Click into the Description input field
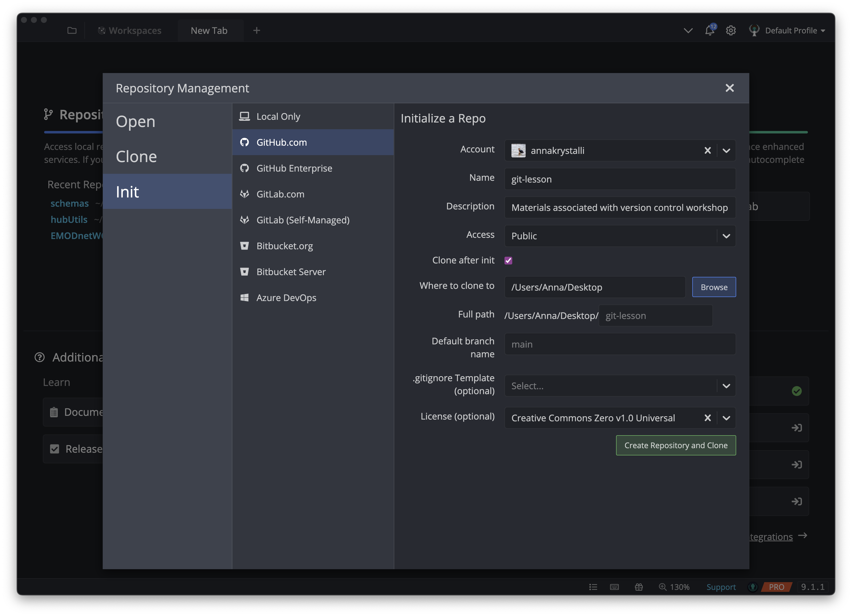This screenshot has width=852, height=616. [x=620, y=207]
